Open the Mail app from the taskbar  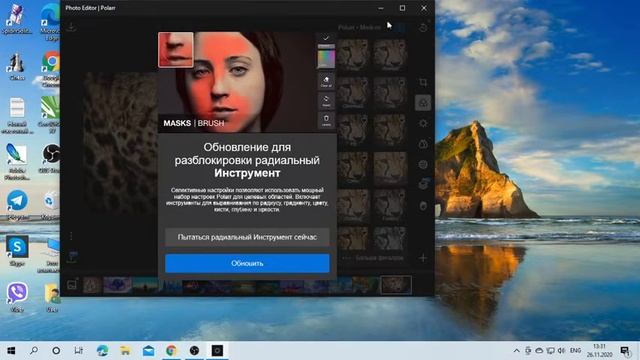click(149, 351)
